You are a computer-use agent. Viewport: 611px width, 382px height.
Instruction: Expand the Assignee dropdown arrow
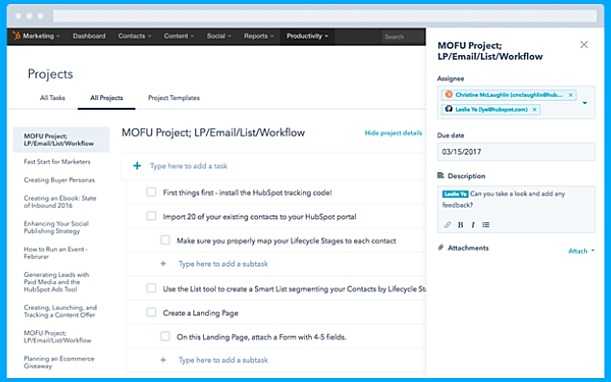[x=585, y=103]
